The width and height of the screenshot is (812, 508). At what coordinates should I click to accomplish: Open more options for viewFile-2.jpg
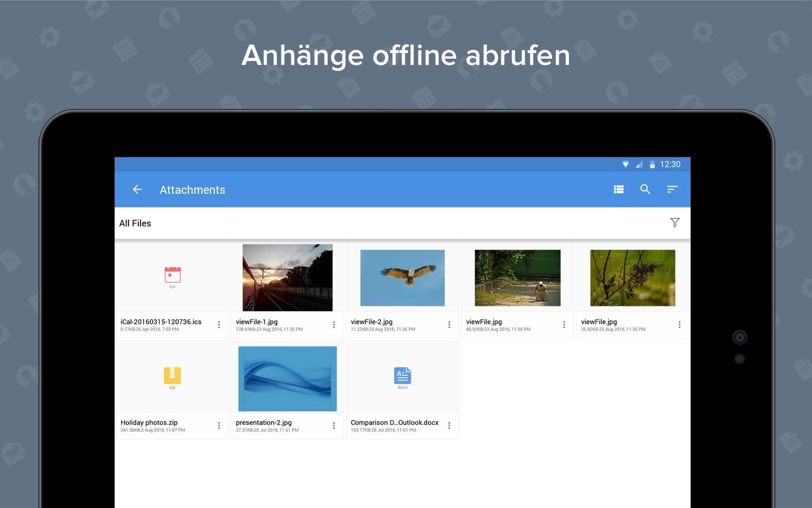pos(449,325)
